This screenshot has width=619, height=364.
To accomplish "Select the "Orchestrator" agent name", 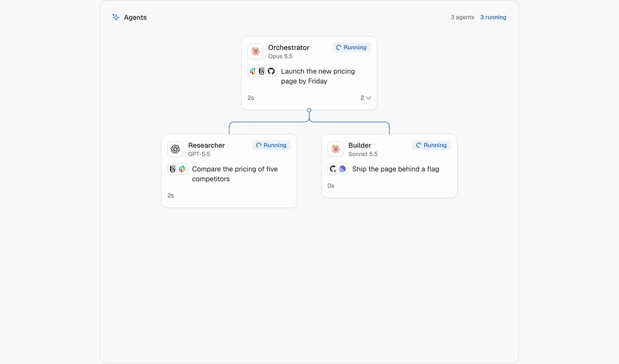I will (x=288, y=48).
